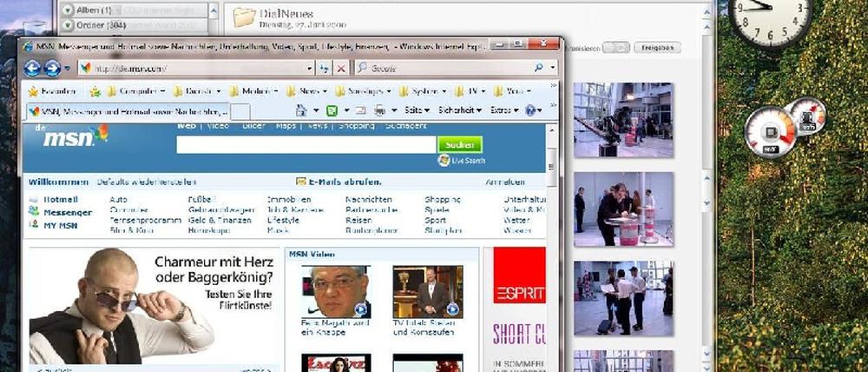Image resolution: width=868 pixels, height=372 pixels.
Task: Stop loading with the red X icon
Action: (341, 68)
